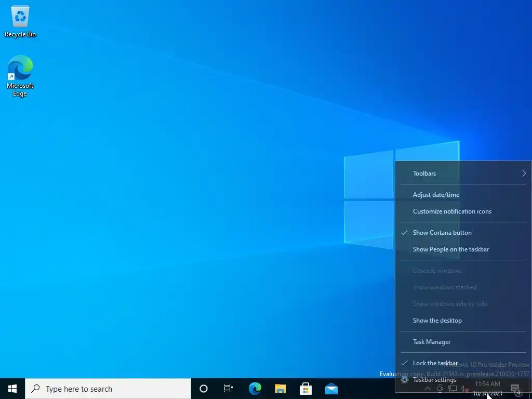Select Customize notification icons

click(463, 211)
